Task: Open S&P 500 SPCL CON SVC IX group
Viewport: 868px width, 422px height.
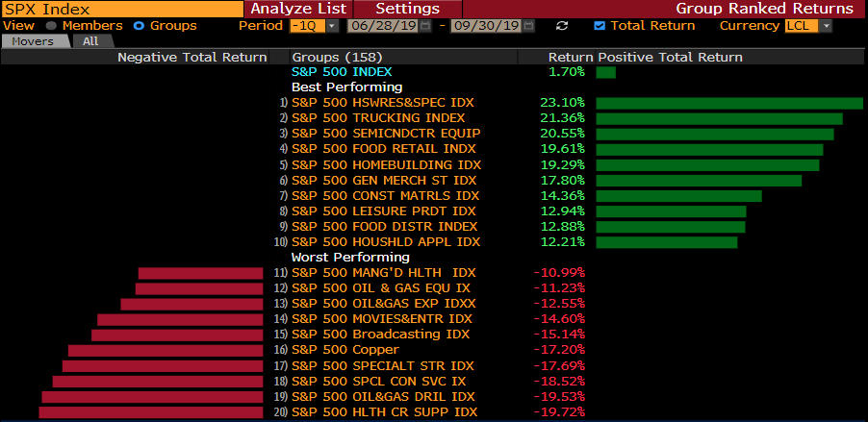Action: pos(378,382)
